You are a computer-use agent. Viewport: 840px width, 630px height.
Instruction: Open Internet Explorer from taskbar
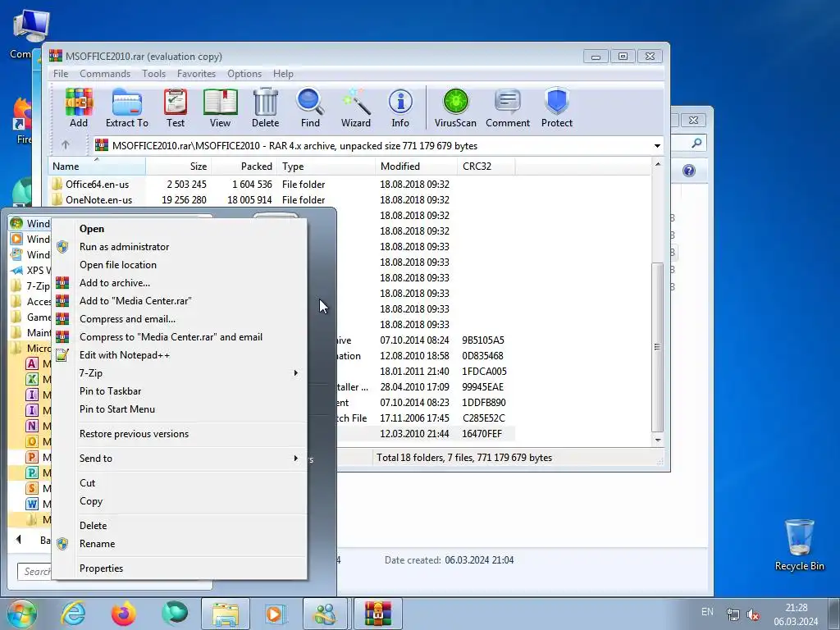click(73, 614)
